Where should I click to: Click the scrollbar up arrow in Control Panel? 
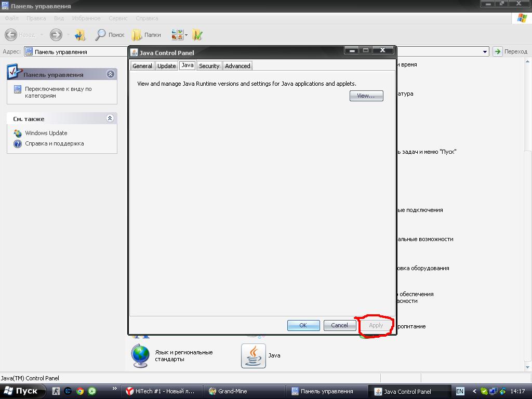[528, 62]
